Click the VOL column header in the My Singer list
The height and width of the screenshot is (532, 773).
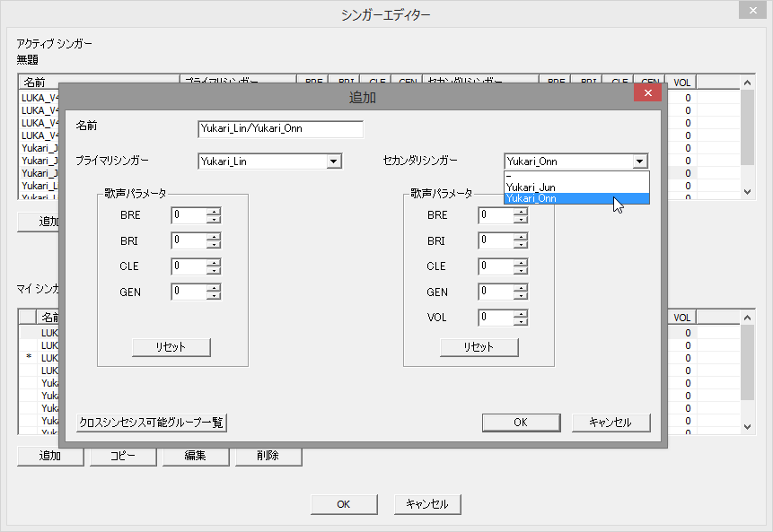click(x=681, y=318)
